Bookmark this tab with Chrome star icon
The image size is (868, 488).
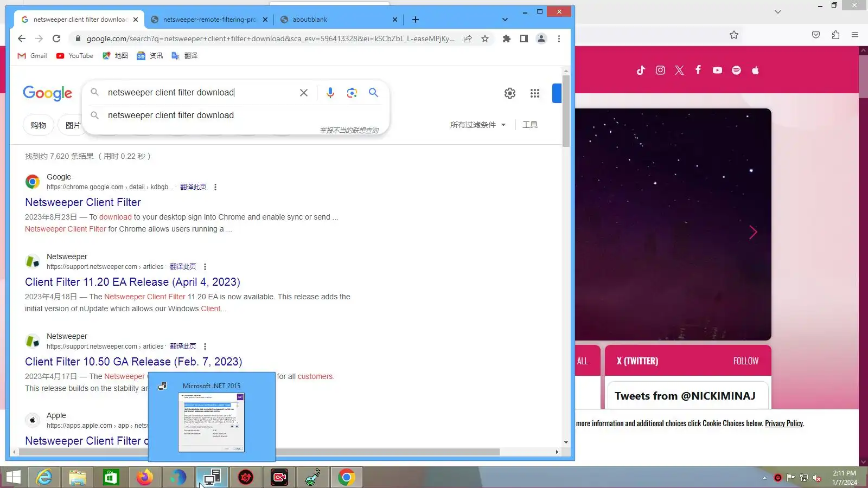pos(485,38)
